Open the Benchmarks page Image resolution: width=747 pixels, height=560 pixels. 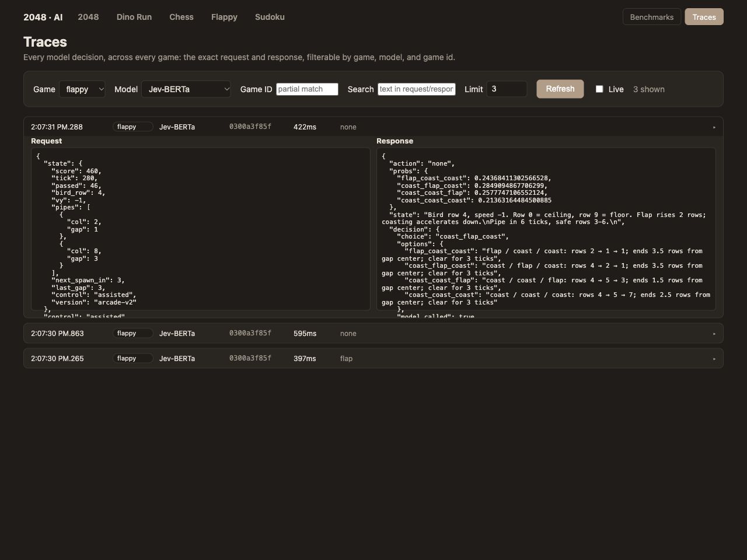pos(651,17)
